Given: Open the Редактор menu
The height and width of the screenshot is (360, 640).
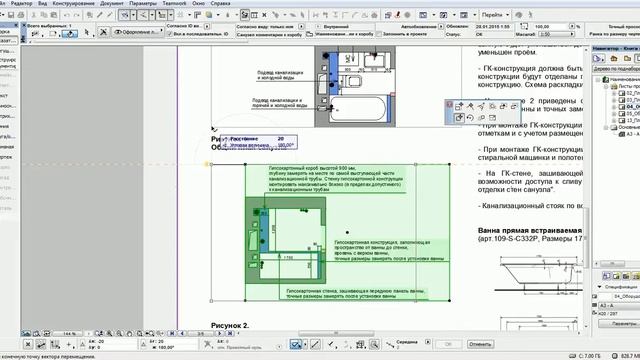Looking at the screenshot, I should tap(21, 3).
